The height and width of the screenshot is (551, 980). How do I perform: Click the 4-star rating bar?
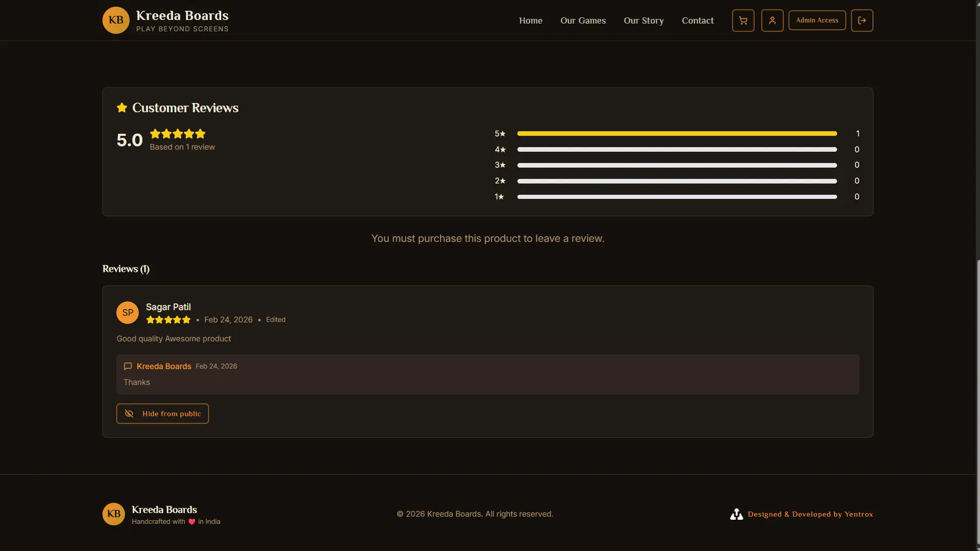[677, 150]
